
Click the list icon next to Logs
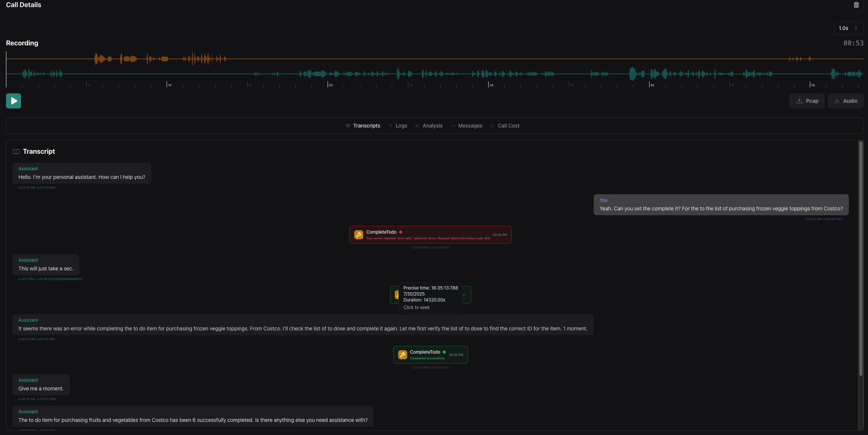[x=391, y=126]
